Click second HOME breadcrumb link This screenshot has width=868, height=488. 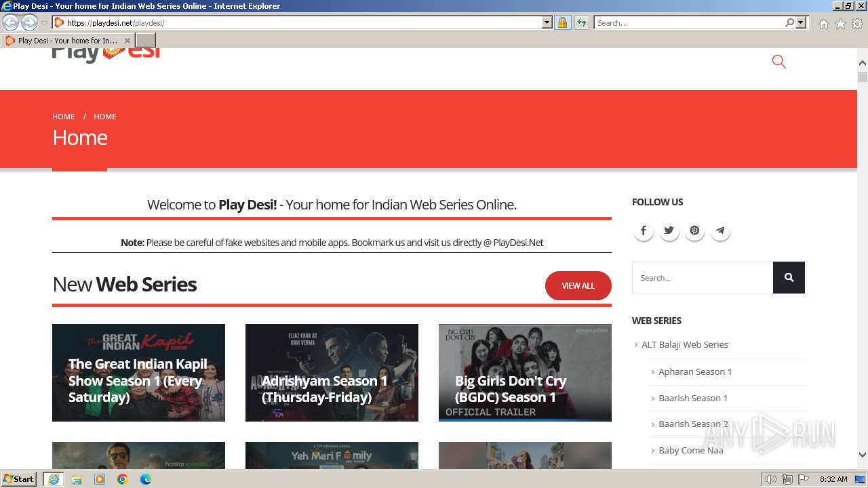(x=105, y=117)
